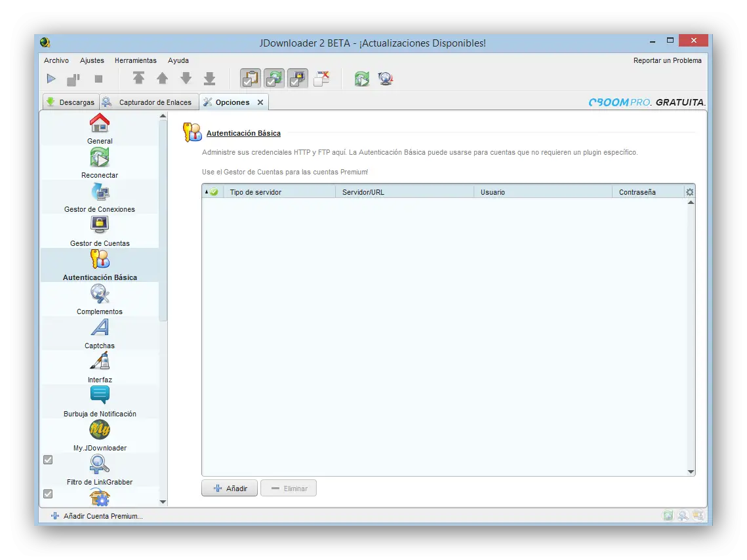Select the Opciones tab

[x=232, y=102]
